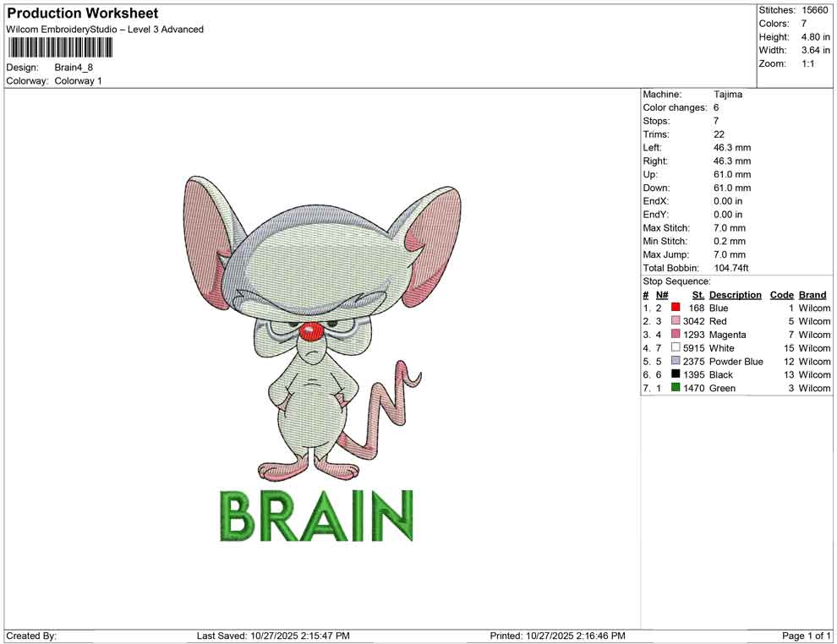Click the Zoom value 1:1
The width and height of the screenshot is (837, 644).
pos(808,63)
